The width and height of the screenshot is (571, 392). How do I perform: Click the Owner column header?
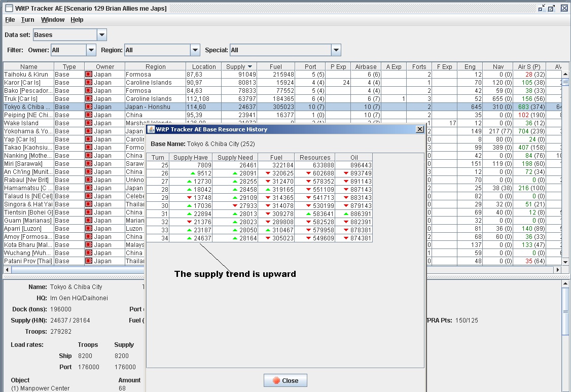click(x=105, y=66)
